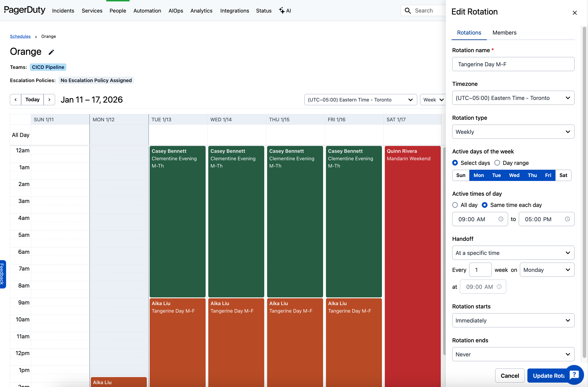Open Rotation type dropdown
The height and width of the screenshot is (387, 588).
[513, 132]
